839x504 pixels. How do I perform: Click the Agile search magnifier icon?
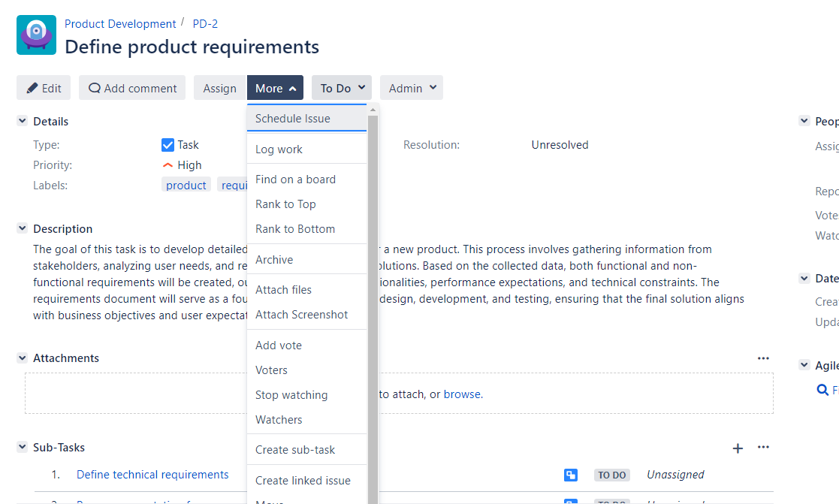click(822, 390)
